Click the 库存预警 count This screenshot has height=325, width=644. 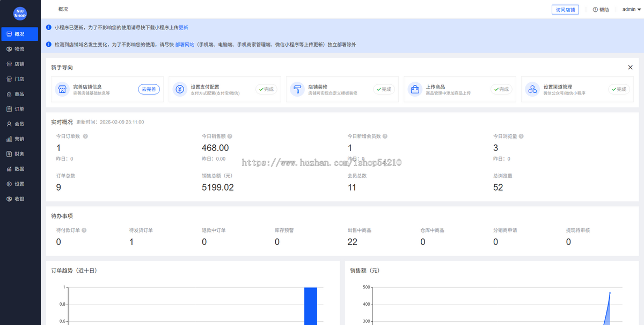coord(277,242)
